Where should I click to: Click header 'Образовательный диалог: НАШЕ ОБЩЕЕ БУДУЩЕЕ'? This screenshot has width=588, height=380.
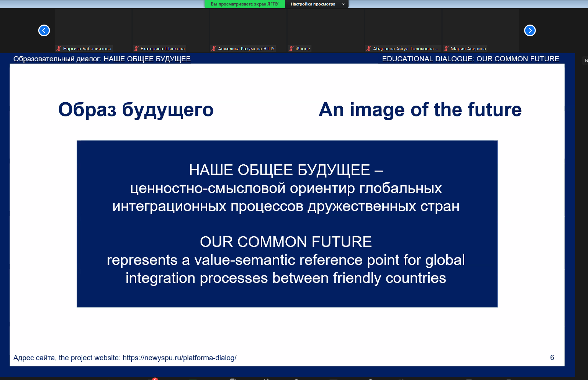tap(102, 59)
